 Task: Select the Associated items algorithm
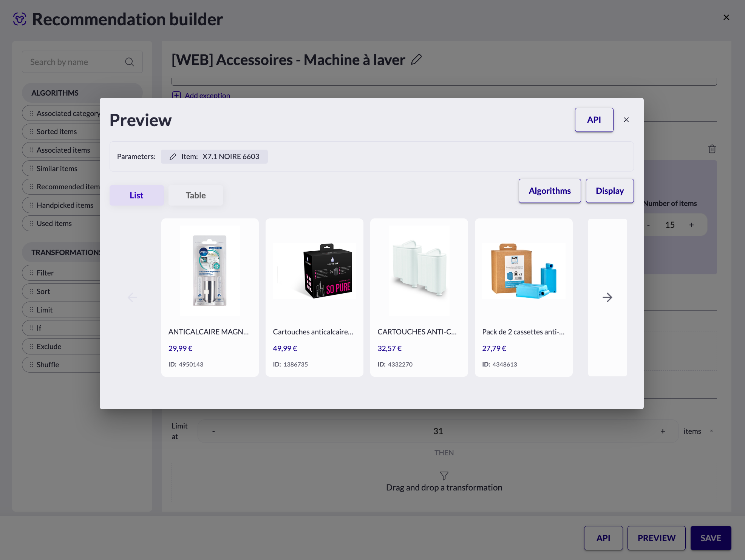61,150
